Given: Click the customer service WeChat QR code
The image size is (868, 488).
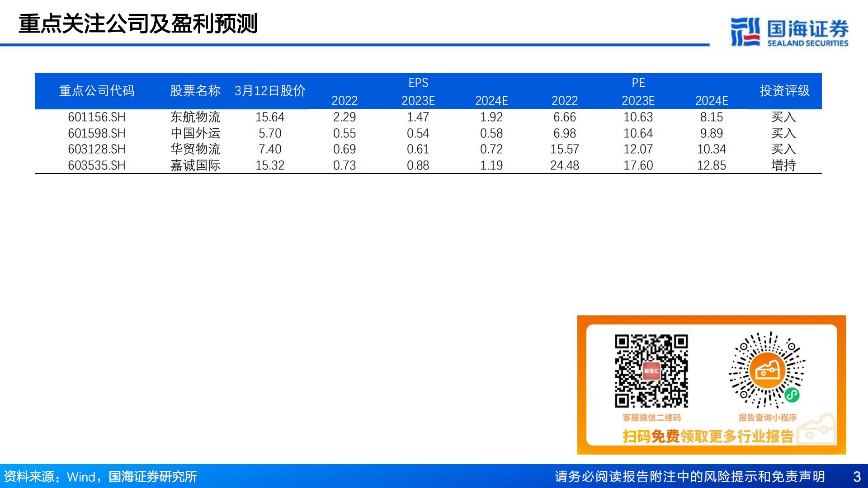Looking at the screenshot, I should tap(651, 371).
